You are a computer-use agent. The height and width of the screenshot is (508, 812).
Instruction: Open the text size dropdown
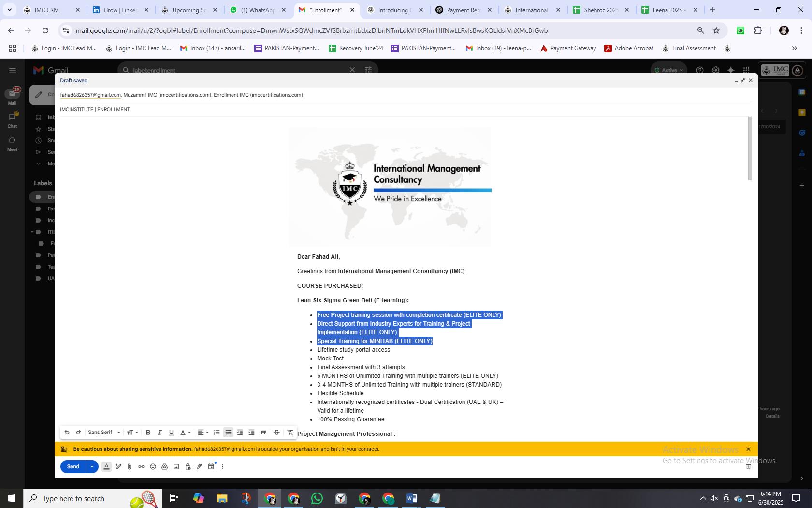(132, 433)
